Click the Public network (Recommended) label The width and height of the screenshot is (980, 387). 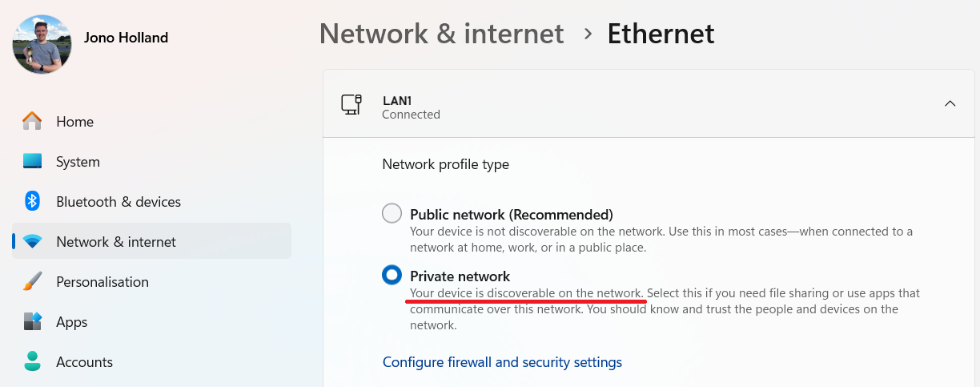click(x=512, y=215)
